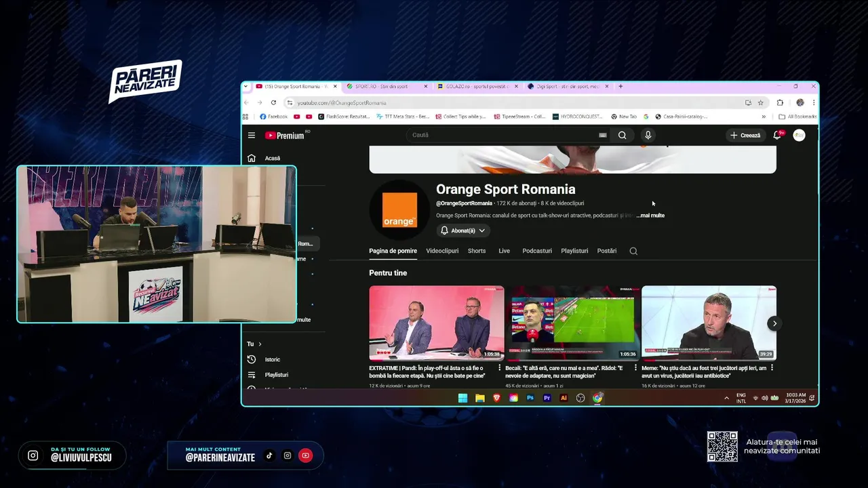
Task: Click the Orange Sport Romania channel avatar
Action: (x=399, y=210)
